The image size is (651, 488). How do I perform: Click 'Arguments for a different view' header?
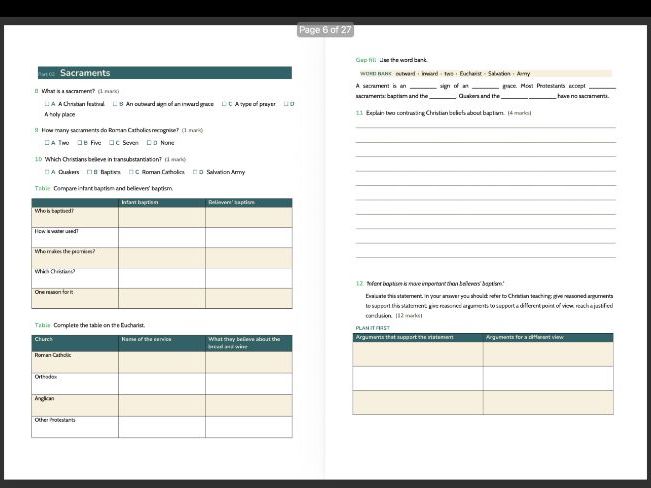click(525, 337)
